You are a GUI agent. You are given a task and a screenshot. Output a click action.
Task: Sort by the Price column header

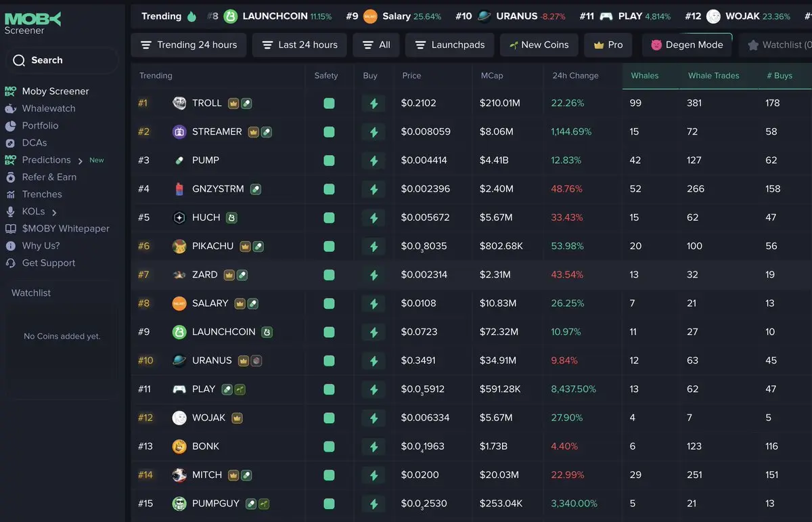pyautogui.click(x=411, y=76)
